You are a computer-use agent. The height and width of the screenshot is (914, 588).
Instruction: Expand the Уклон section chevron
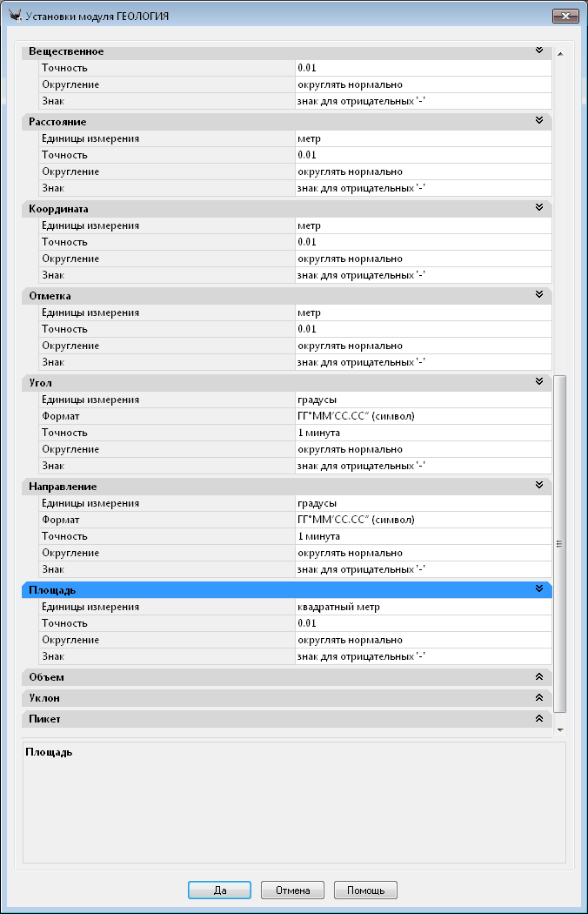[x=539, y=697]
